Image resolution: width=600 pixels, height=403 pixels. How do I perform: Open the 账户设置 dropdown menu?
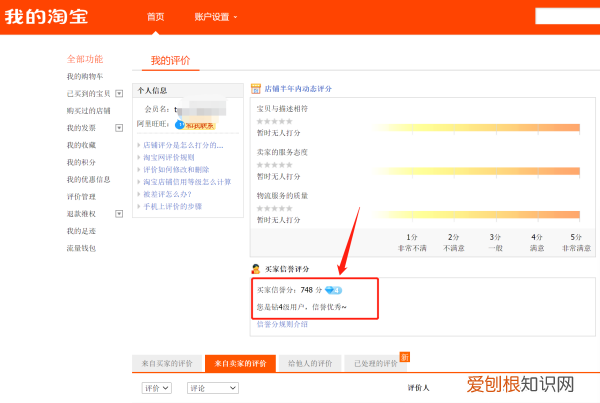coord(215,17)
